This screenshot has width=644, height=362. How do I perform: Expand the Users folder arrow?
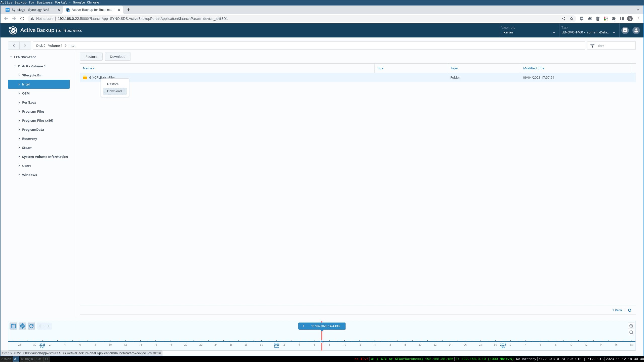[x=19, y=166]
